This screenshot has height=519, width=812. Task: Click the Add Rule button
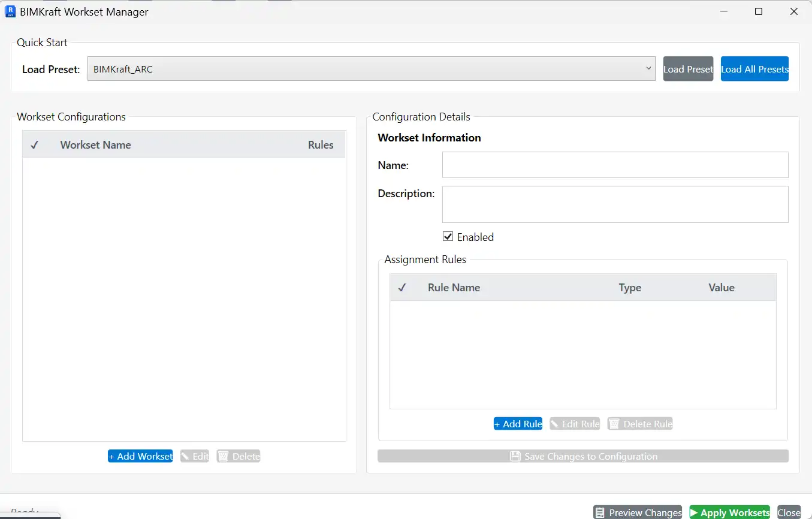pos(518,424)
